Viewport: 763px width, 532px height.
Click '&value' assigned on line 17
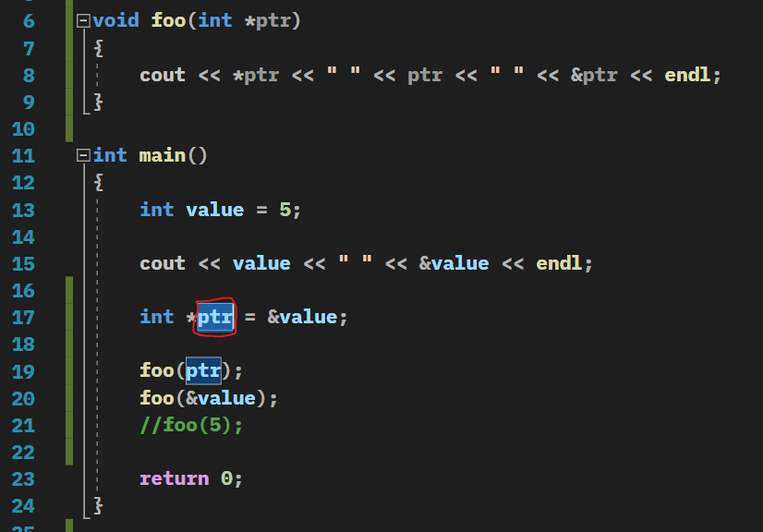(x=302, y=318)
